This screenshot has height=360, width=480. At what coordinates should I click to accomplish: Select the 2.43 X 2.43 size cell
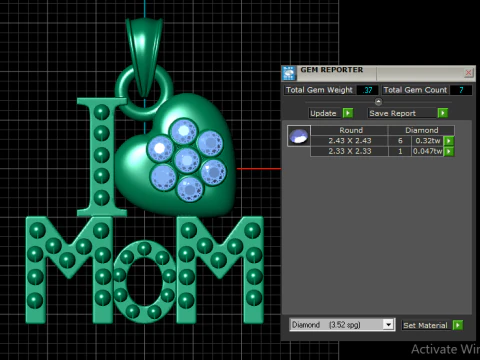[349, 141]
